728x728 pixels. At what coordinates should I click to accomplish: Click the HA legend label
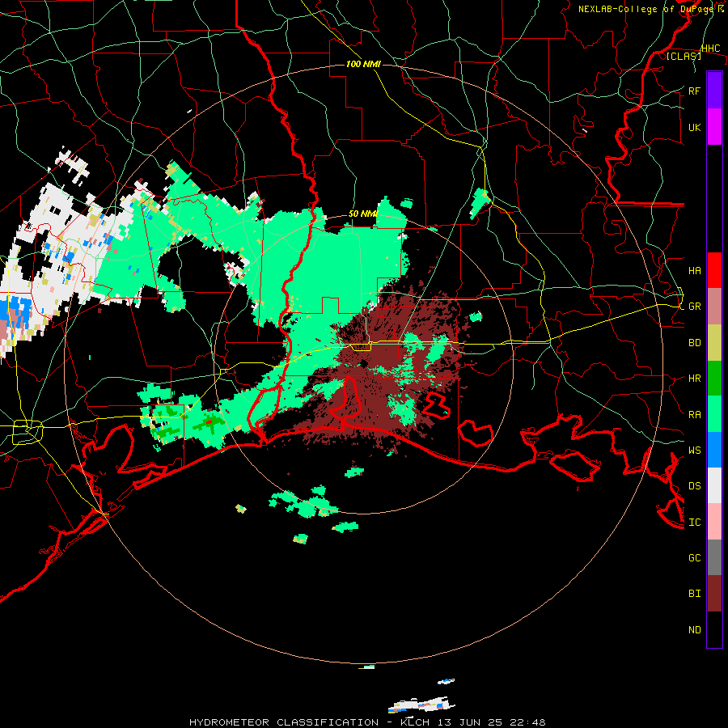[694, 270]
